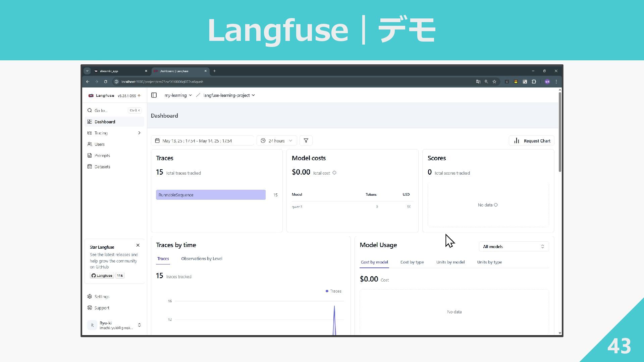Click the Traces chart legend item

point(333,291)
